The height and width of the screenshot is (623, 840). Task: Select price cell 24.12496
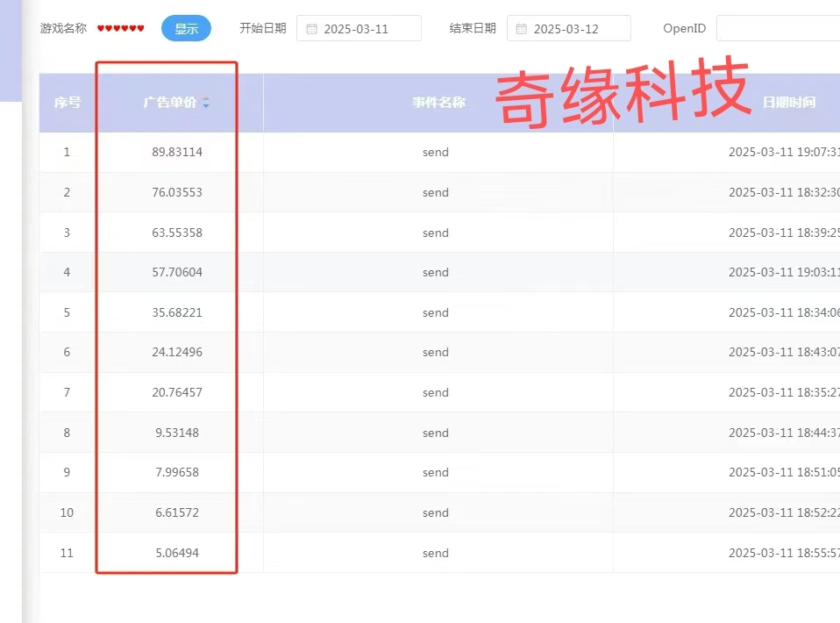click(177, 352)
